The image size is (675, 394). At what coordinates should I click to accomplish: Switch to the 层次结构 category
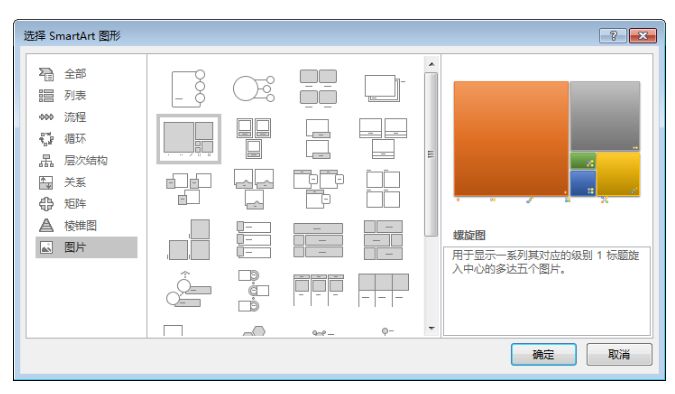tap(86, 161)
